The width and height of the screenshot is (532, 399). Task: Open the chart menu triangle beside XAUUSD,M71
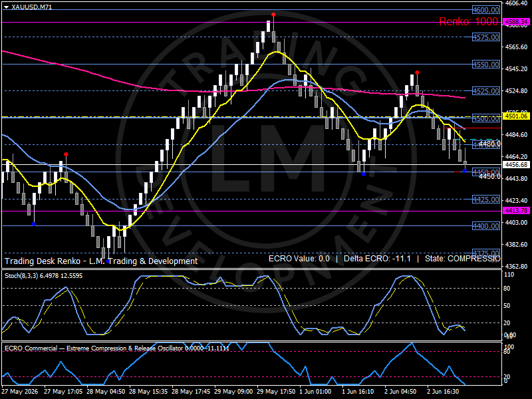(6, 7)
